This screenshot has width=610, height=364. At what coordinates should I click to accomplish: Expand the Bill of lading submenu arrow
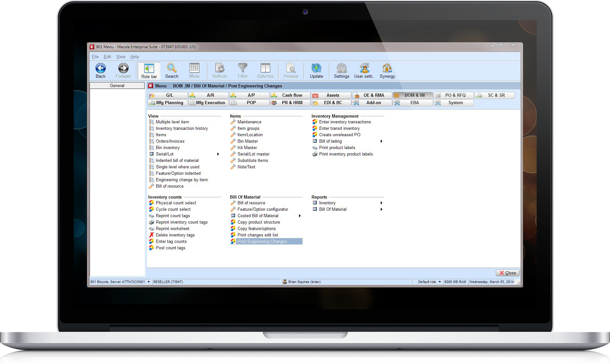pyautogui.click(x=381, y=141)
